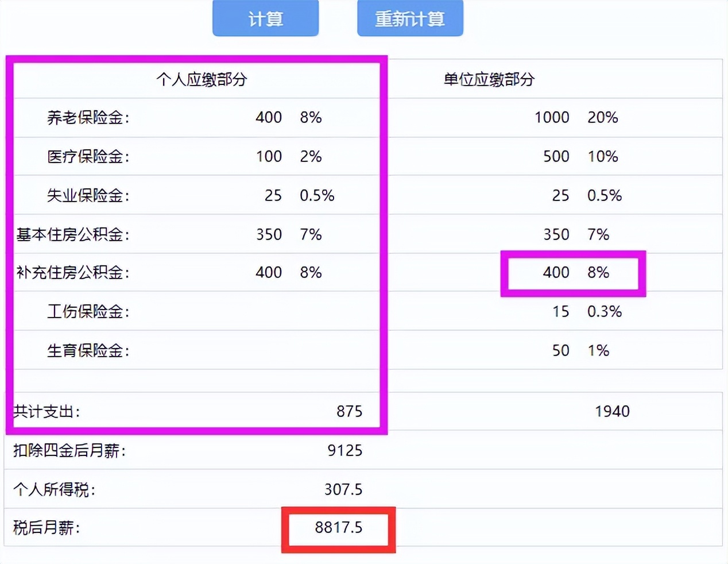Click the 共计支出 total value 875
The width and height of the screenshot is (728, 564).
tap(349, 411)
